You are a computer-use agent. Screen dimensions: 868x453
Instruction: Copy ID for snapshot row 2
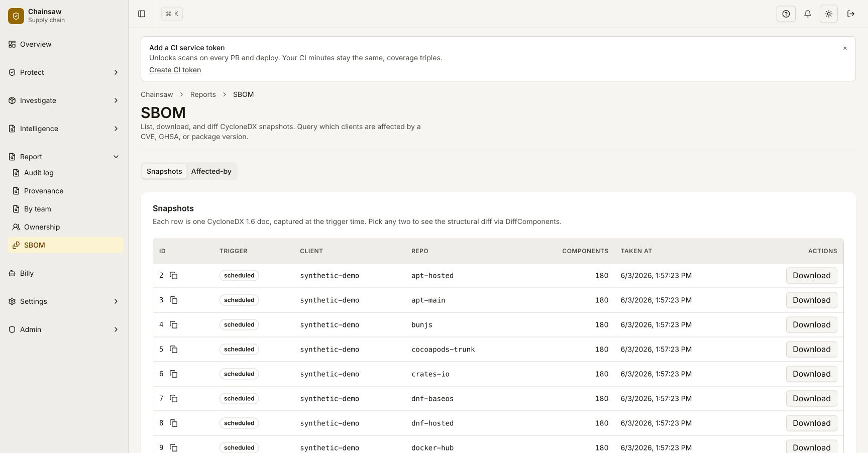coord(173,275)
